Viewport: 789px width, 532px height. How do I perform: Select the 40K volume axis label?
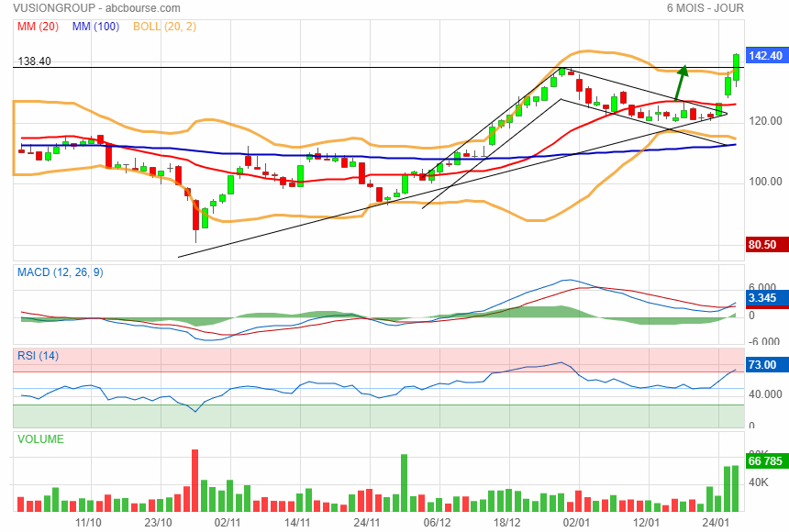pyautogui.click(x=759, y=482)
